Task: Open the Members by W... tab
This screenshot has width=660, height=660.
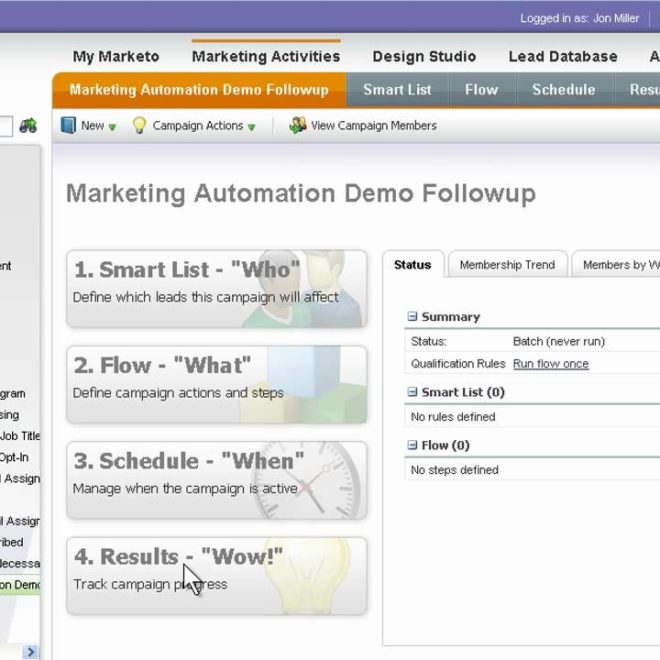Action: [616, 265]
